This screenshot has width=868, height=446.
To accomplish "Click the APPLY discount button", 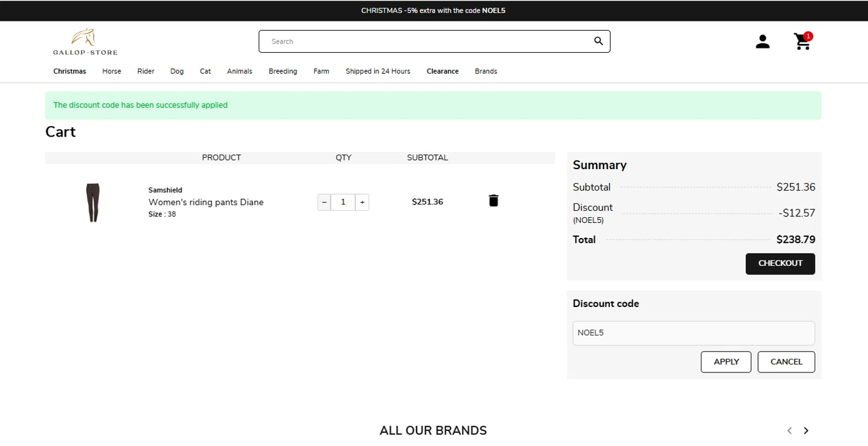I will pyautogui.click(x=726, y=362).
